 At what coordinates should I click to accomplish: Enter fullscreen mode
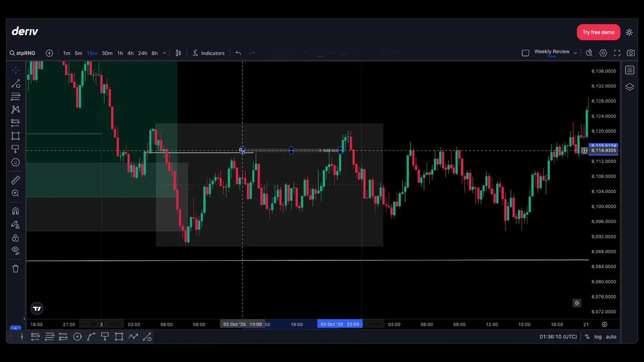617,53
